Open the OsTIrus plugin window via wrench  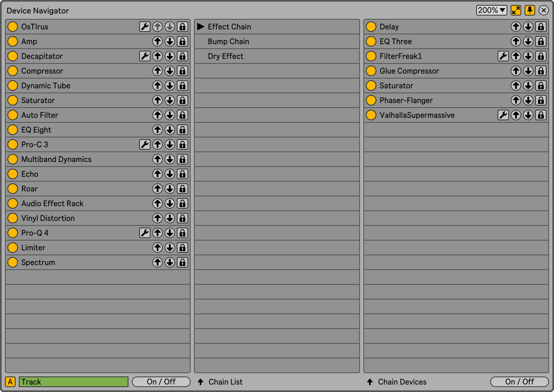click(x=145, y=27)
